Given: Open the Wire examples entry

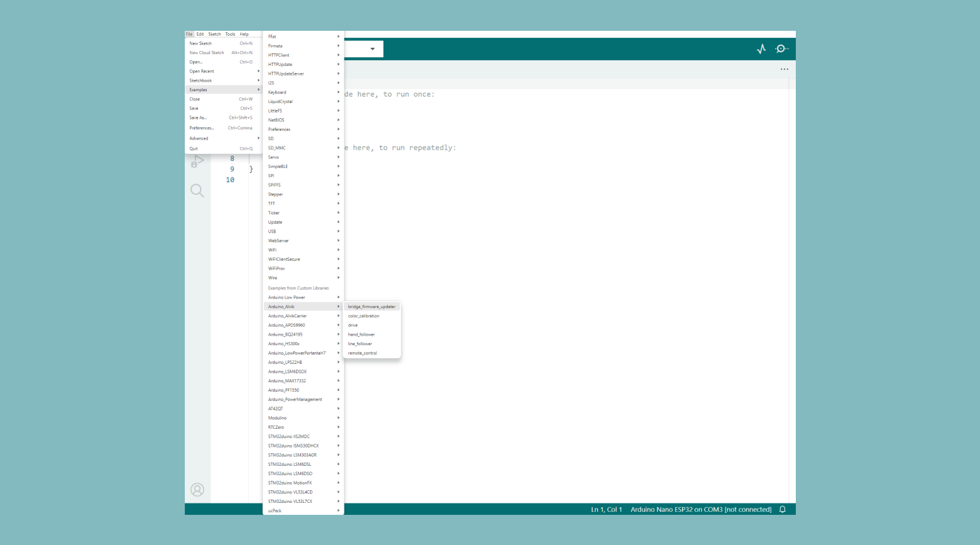Looking at the screenshot, I should pos(303,278).
